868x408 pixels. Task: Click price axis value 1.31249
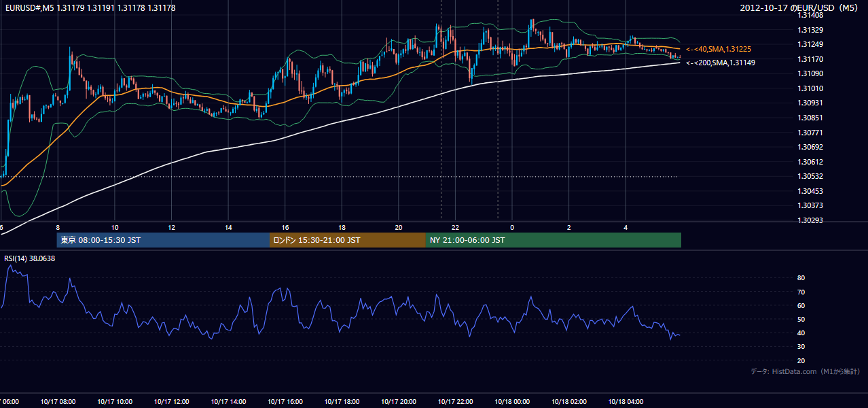pos(811,44)
